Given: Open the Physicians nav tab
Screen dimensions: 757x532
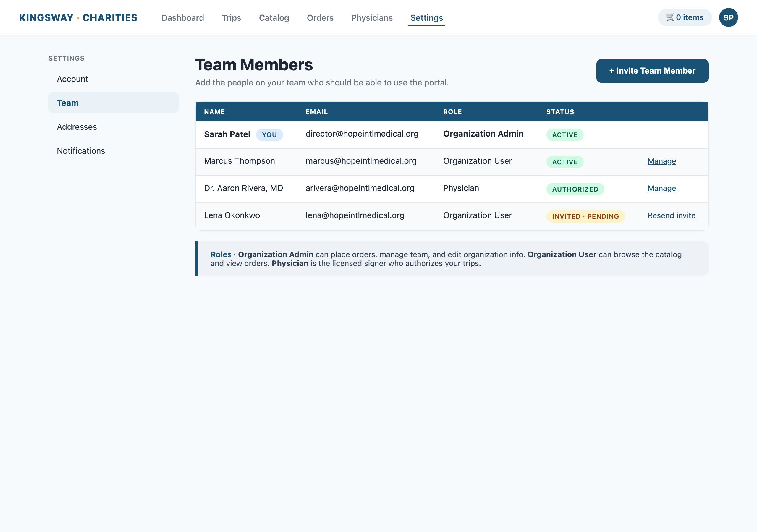Looking at the screenshot, I should coord(372,18).
